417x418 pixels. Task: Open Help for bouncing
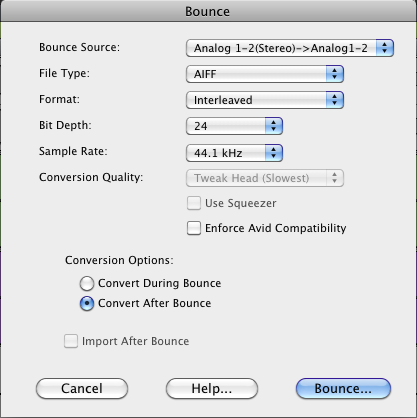(x=212, y=389)
